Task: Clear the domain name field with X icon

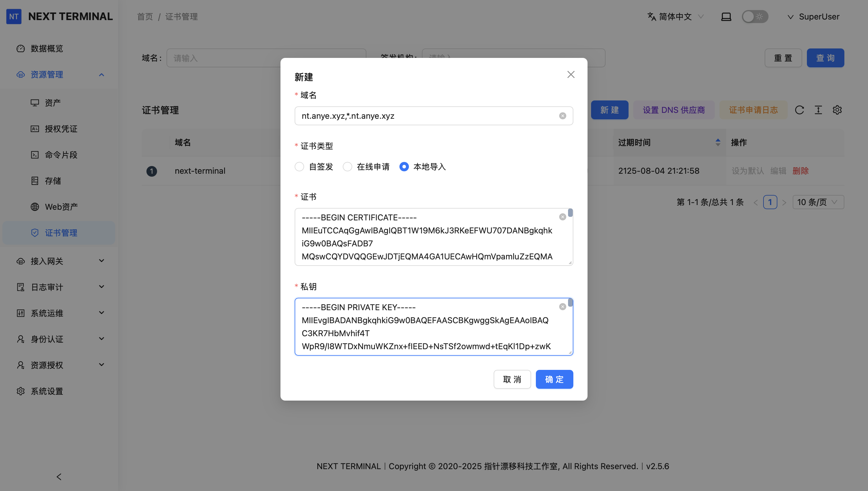Action: point(562,116)
